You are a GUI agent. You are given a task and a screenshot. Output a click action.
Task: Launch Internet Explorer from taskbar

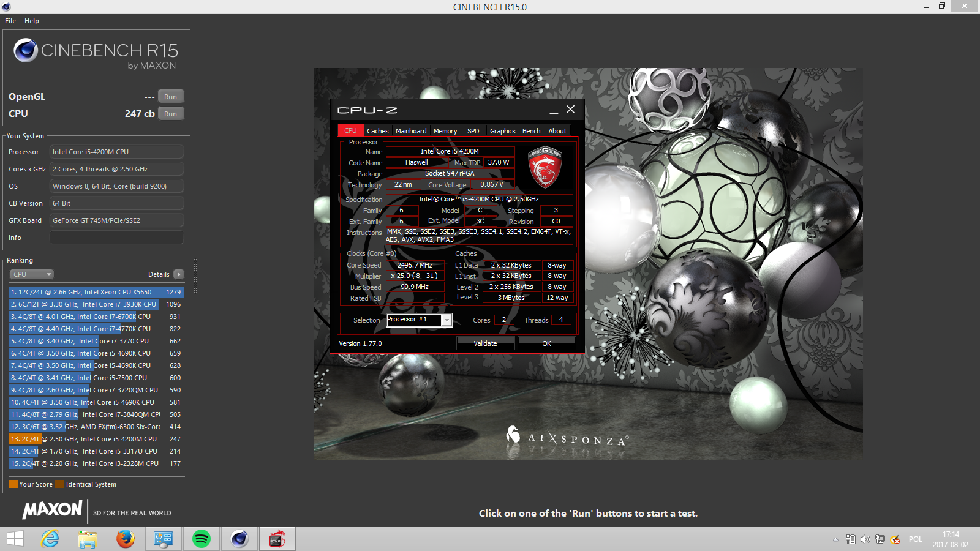coord(50,539)
